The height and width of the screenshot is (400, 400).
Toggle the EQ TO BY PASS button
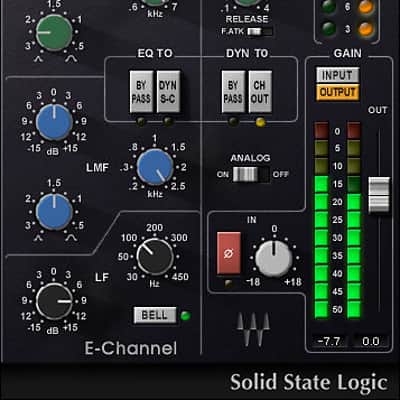click(141, 92)
